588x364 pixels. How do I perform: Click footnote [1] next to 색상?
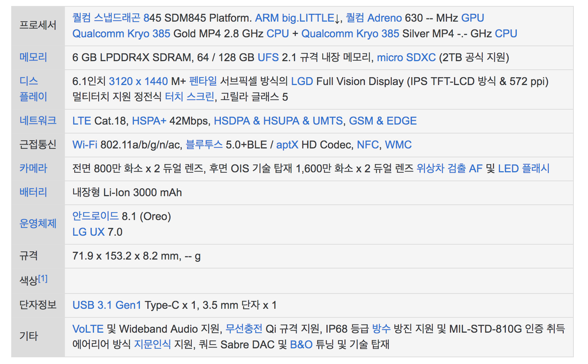point(43,278)
